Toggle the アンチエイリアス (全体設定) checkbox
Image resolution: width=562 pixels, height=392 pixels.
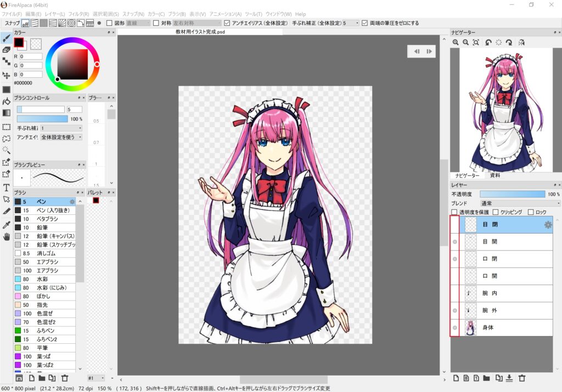pyautogui.click(x=228, y=23)
